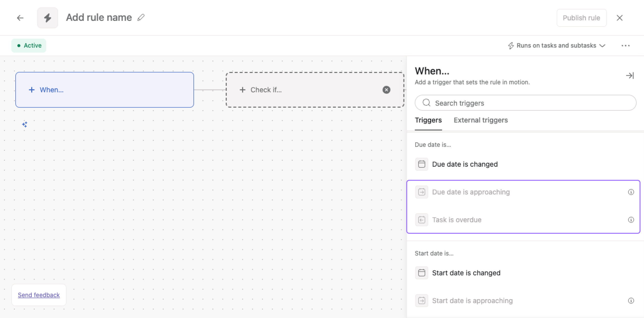Open the three-dot more options menu
Viewport: 644px width, 318px height.
pos(625,46)
